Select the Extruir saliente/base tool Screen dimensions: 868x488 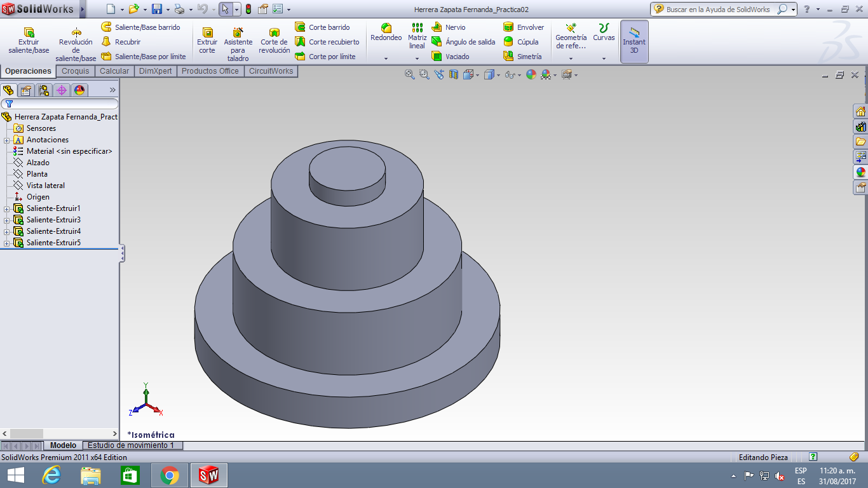(x=27, y=40)
